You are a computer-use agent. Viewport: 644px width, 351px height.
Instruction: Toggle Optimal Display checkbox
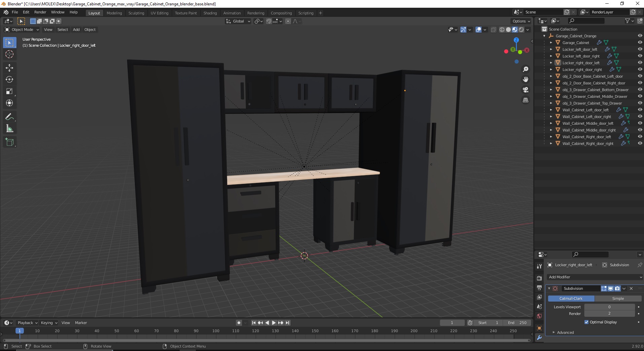click(586, 322)
